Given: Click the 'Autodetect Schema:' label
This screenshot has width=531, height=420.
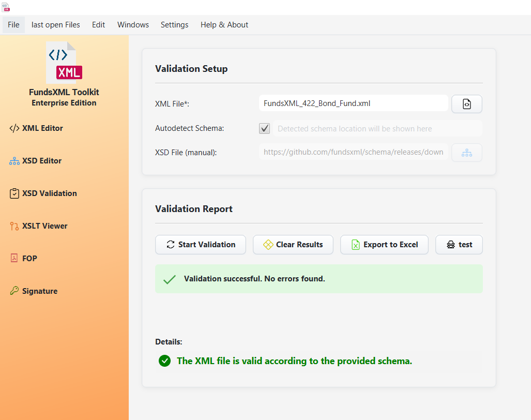Looking at the screenshot, I should tap(189, 128).
